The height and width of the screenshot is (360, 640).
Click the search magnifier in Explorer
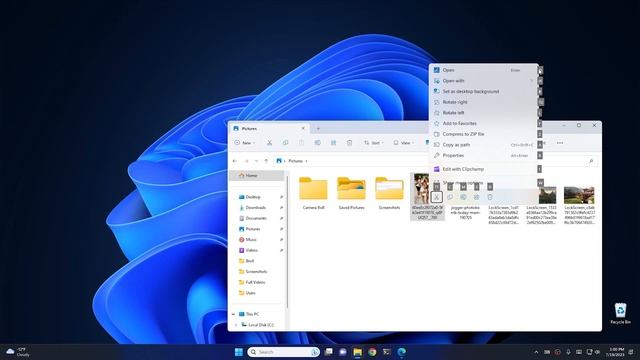591,161
